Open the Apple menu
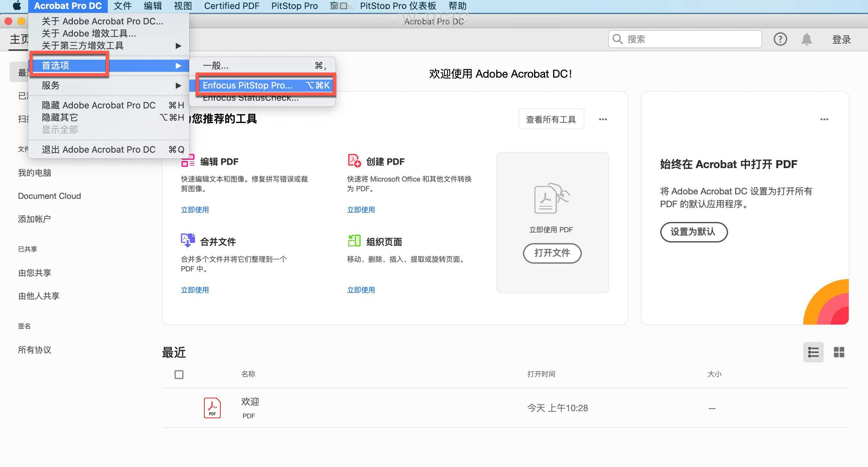The height and width of the screenshot is (467, 868). (17, 6)
